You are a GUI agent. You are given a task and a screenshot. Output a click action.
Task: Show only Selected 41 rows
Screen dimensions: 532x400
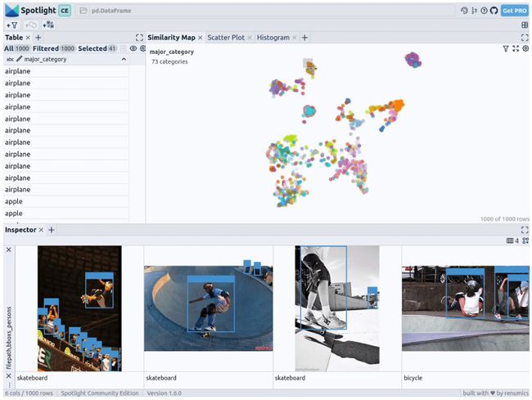point(97,48)
